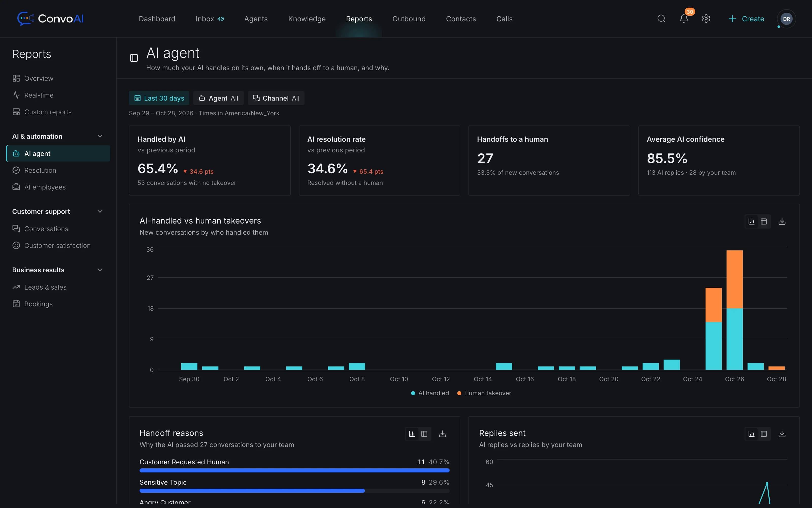Download the AI-handled vs human takeovers chart

(782, 221)
